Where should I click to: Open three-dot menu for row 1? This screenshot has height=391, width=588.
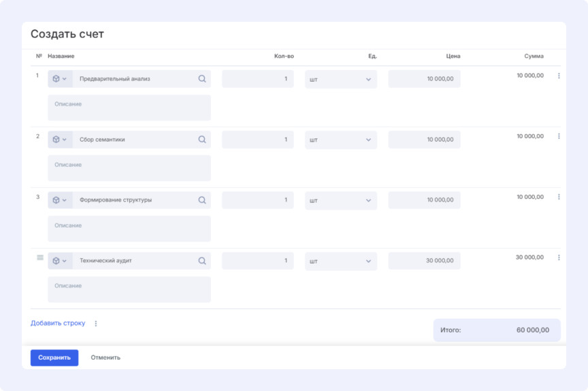559,76
